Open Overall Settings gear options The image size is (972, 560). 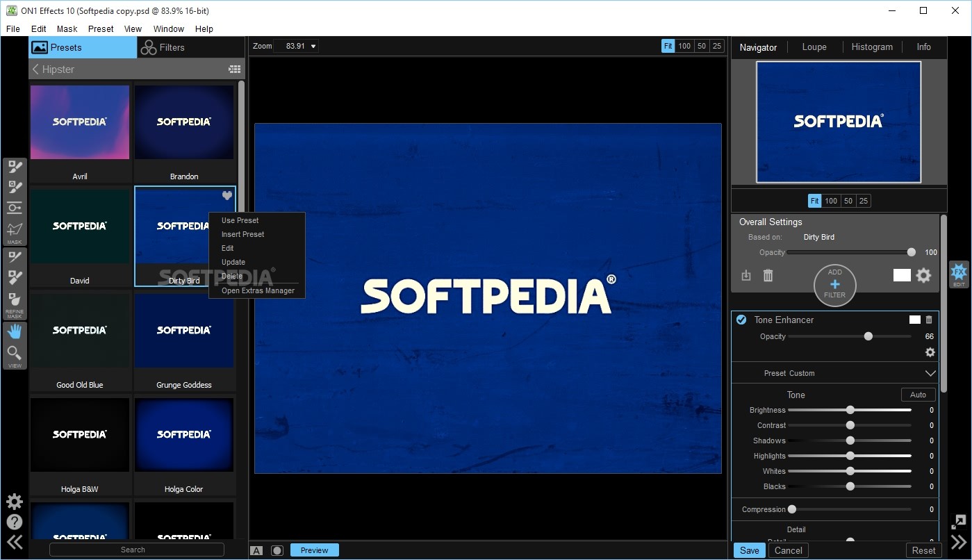click(x=923, y=275)
